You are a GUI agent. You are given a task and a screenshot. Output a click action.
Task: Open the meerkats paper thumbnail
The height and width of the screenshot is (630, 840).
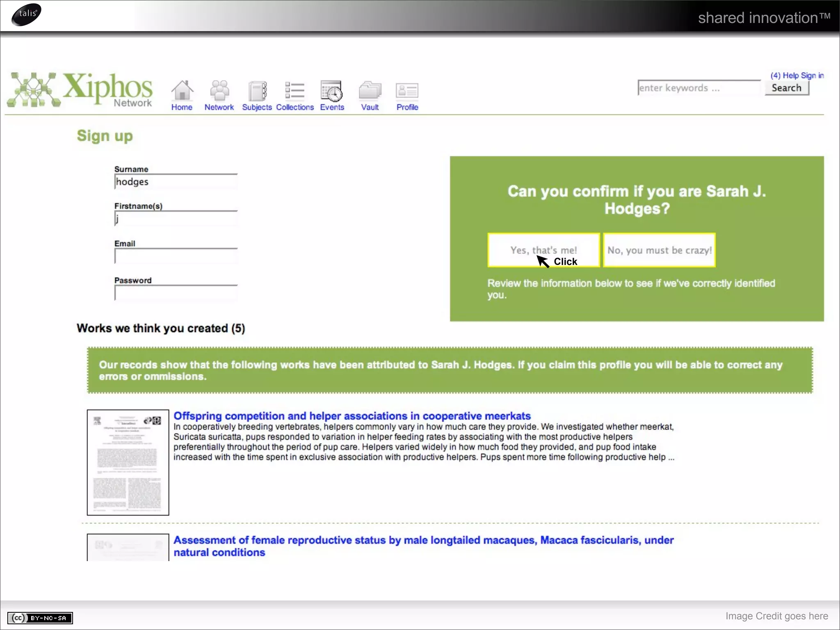[x=128, y=462]
